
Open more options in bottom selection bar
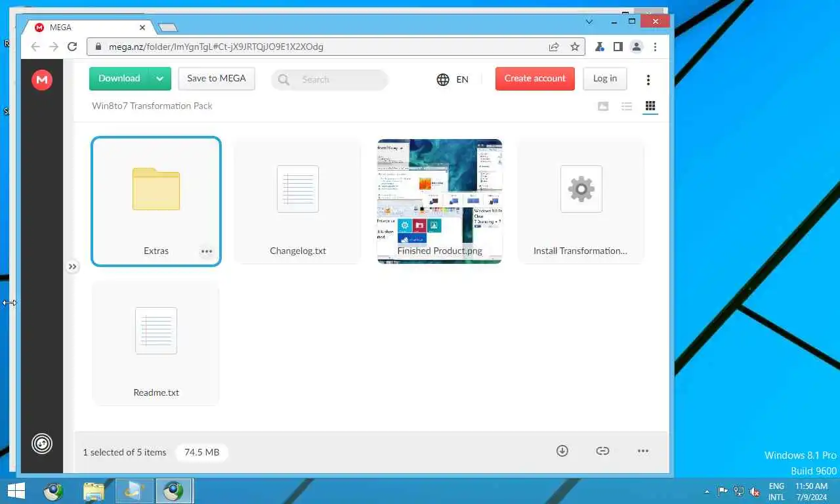coord(643,451)
